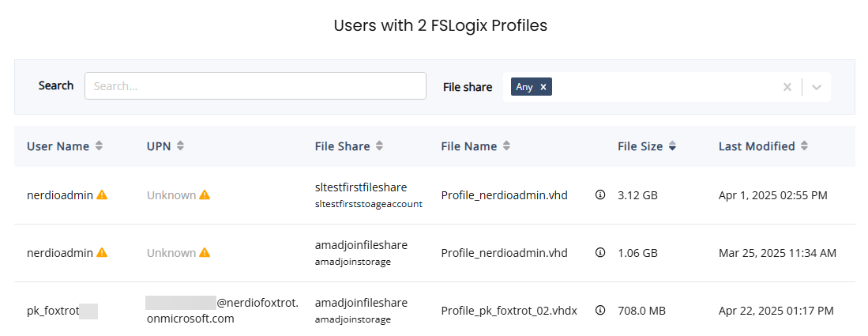Click warning icon beside second nerdioadmin user
The height and width of the screenshot is (336, 868).
(x=102, y=253)
